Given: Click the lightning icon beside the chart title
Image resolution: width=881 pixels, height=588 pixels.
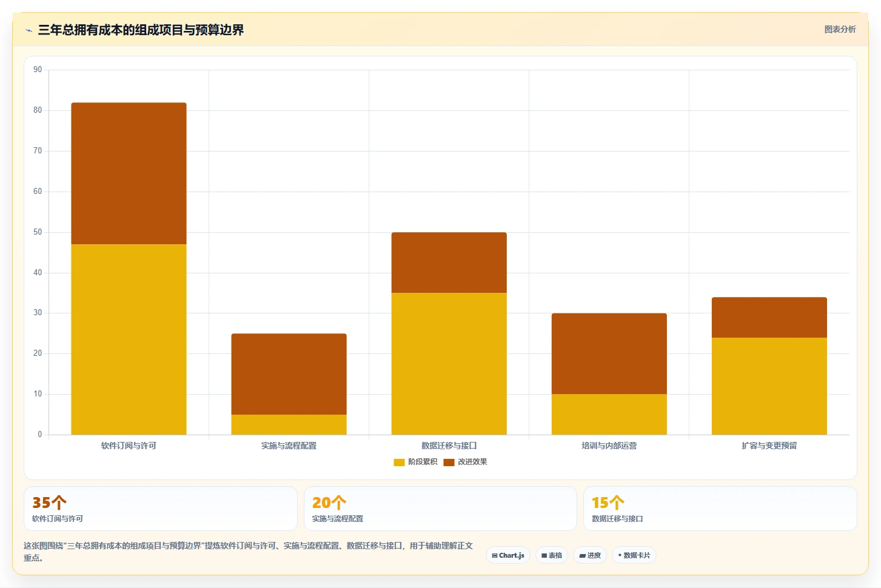Looking at the screenshot, I should 28,30.
